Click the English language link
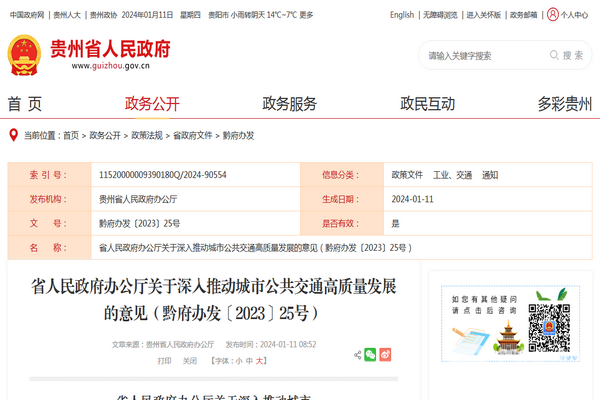600x400 pixels. [x=402, y=15]
